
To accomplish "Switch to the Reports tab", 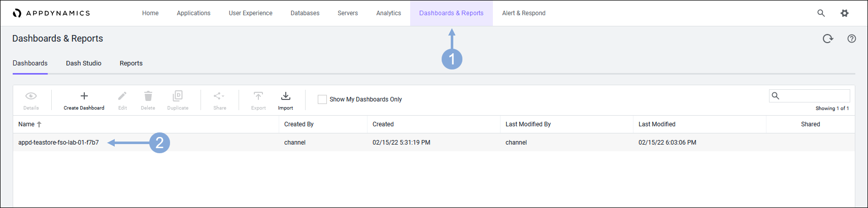I will click(x=131, y=63).
